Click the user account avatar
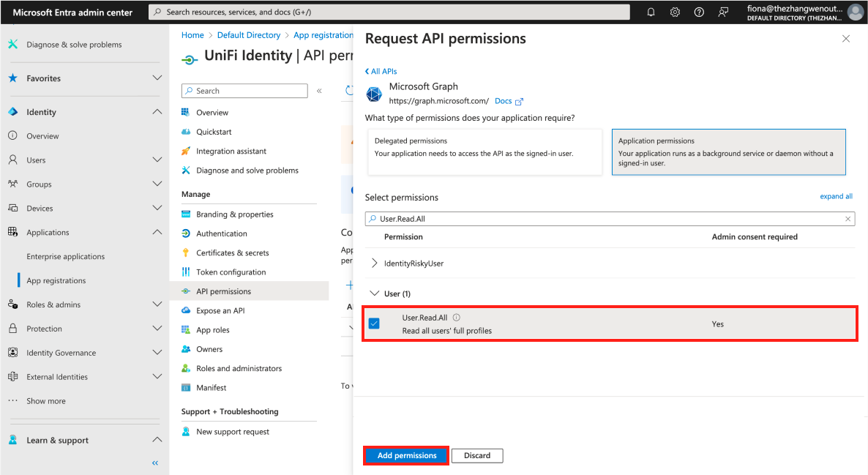The image size is (868, 475). 856,12
